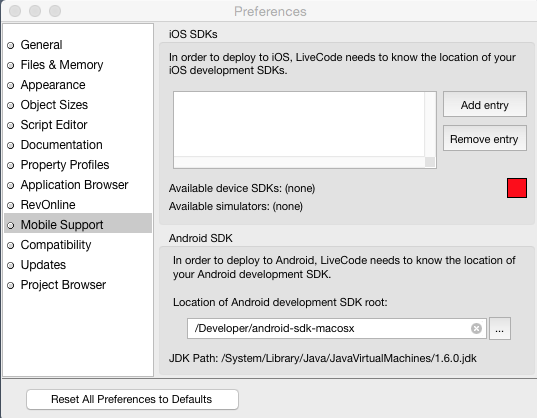
Task: Reset All Preferences to Defaults
Action: click(x=132, y=399)
